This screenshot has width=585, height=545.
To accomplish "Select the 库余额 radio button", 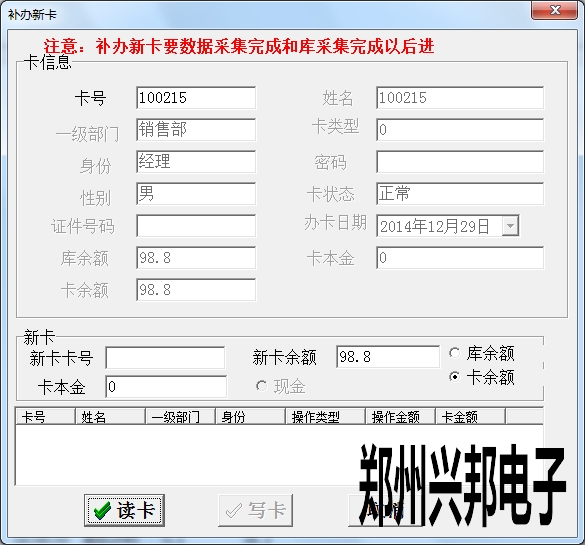I will pos(454,353).
